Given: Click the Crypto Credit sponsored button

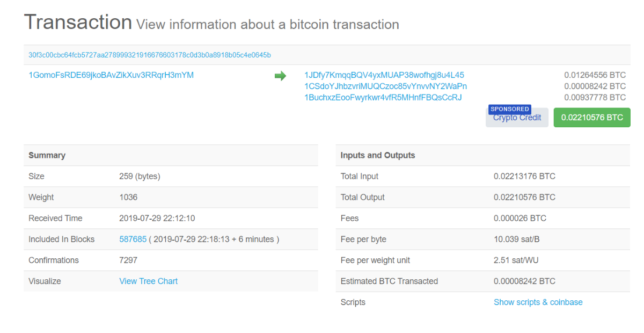Looking at the screenshot, I should pos(517,118).
